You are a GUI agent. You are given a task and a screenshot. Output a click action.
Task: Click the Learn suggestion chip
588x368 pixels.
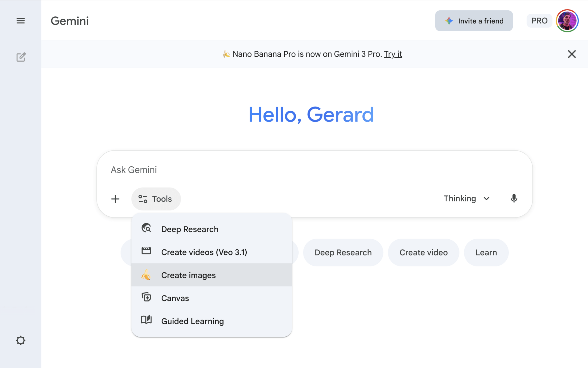(x=486, y=252)
